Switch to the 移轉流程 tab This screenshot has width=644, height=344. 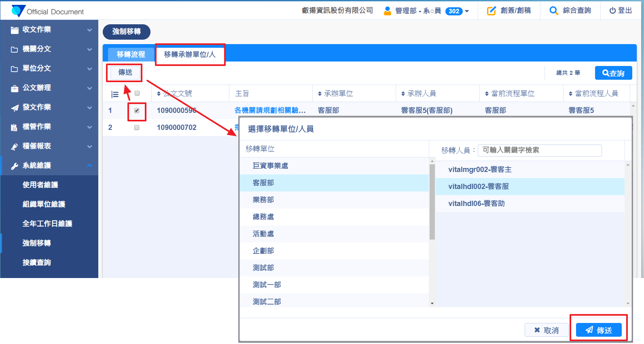pos(131,54)
